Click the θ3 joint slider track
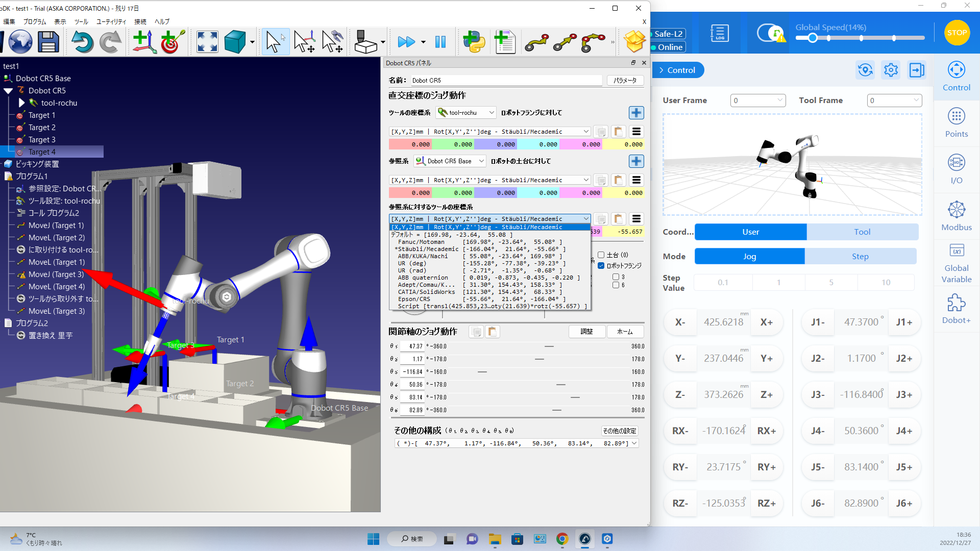Screen dimensions: 980x551 pos(538,372)
